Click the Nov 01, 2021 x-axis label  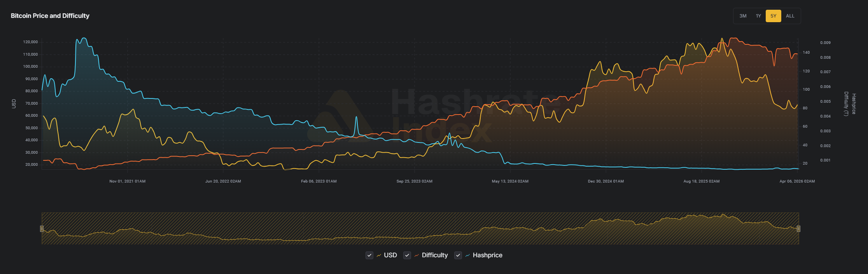[x=127, y=181]
